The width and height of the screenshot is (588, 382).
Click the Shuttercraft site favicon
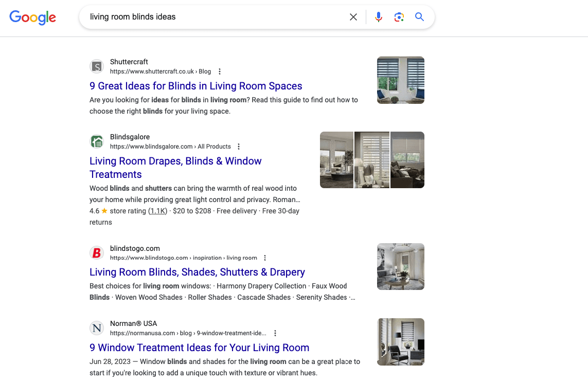coord(97,66)
